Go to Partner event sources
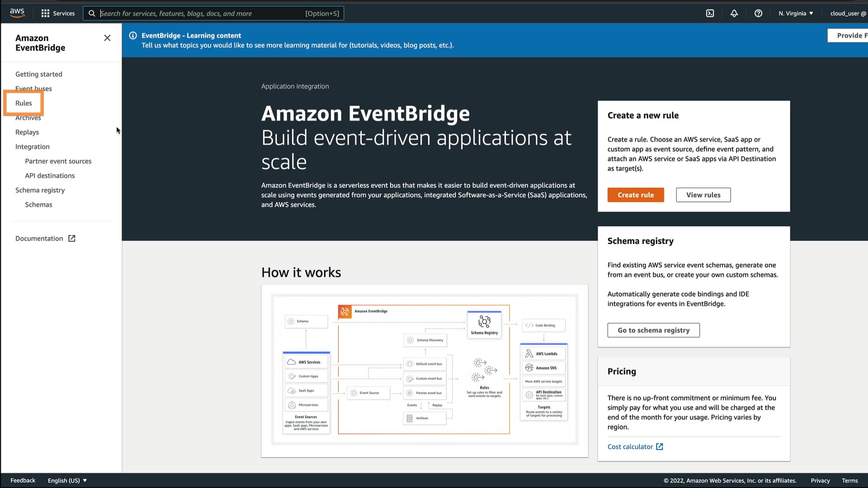Image resolution: width=868 pixels, height=488 pixels. pyautogui.click(x=58, y=161)
